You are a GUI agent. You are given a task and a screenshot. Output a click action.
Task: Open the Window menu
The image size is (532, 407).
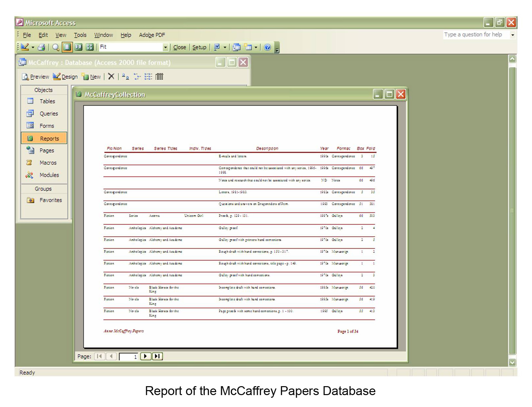coord(104,35)
